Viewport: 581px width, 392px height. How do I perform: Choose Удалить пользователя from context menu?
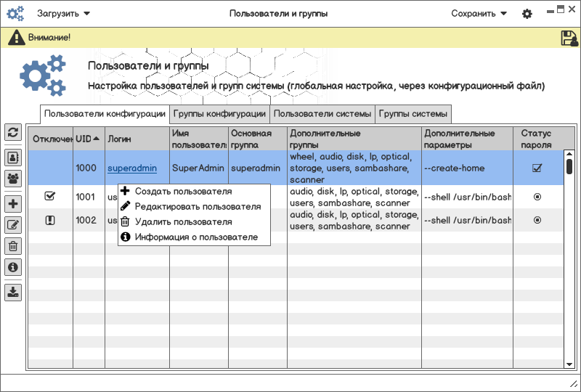[183, 222]
